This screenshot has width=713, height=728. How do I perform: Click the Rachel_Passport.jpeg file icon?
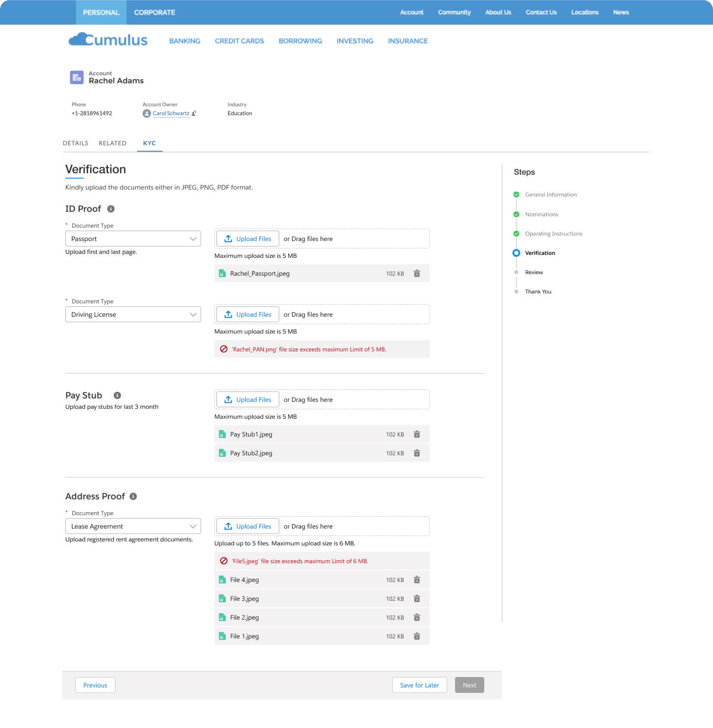pyautogui.click(x=222, y=273)
